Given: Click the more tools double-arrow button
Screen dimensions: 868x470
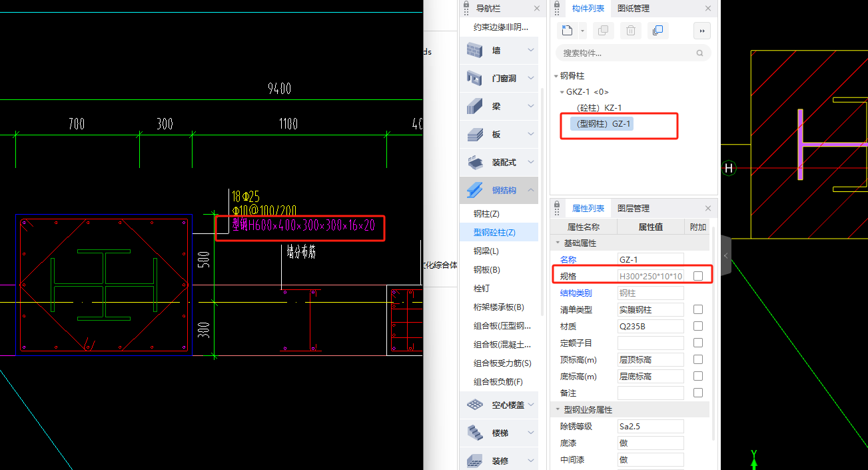Looking at the screenshot, I should coord(702,31).
